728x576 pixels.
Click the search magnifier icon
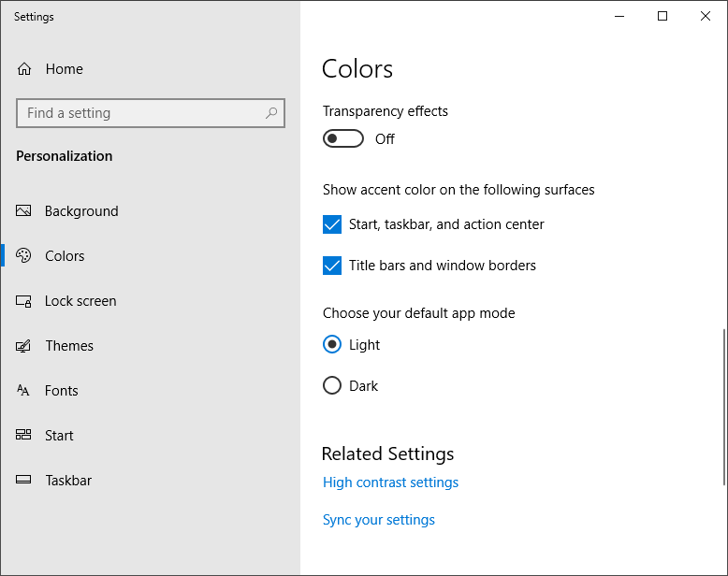(271, 113)
